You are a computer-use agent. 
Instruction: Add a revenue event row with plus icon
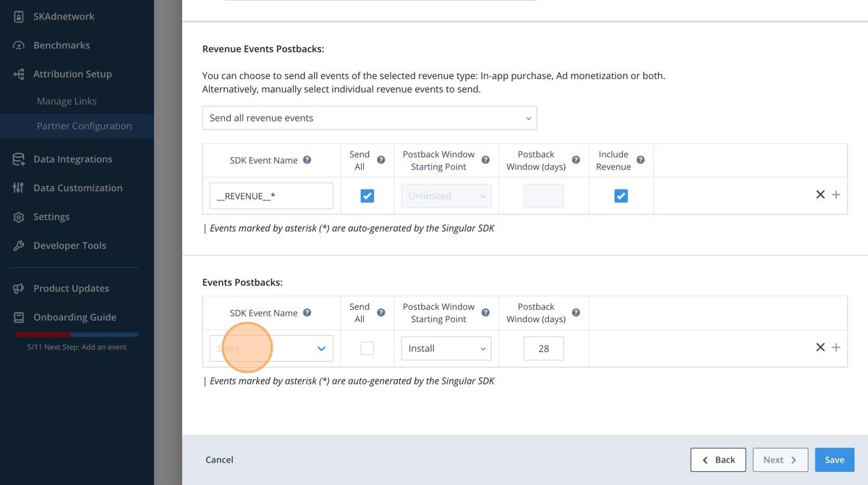click(x=836, y=195)
